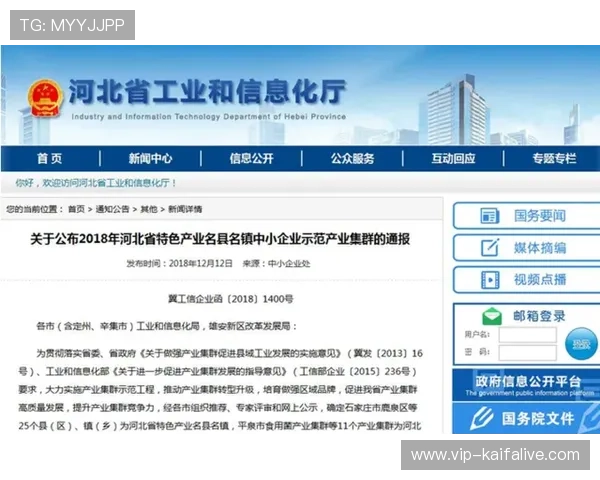Go to 首页 in the navigation bar

pos(50,158)
